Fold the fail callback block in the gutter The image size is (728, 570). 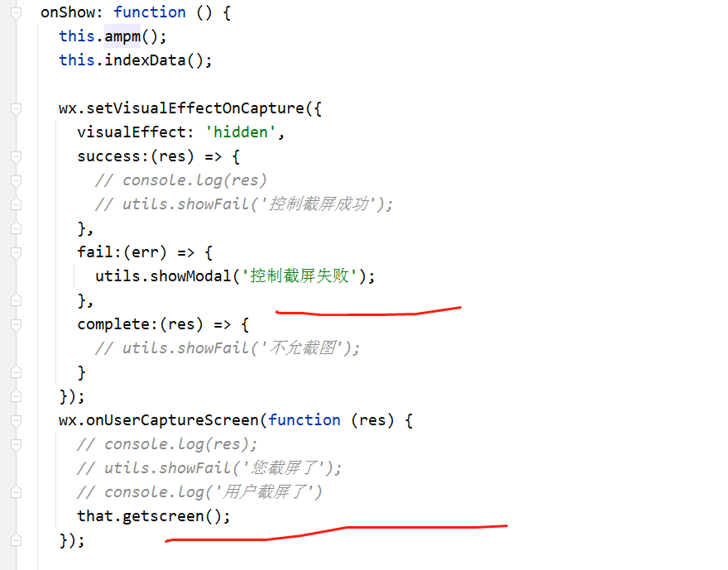tap(16, 253)
